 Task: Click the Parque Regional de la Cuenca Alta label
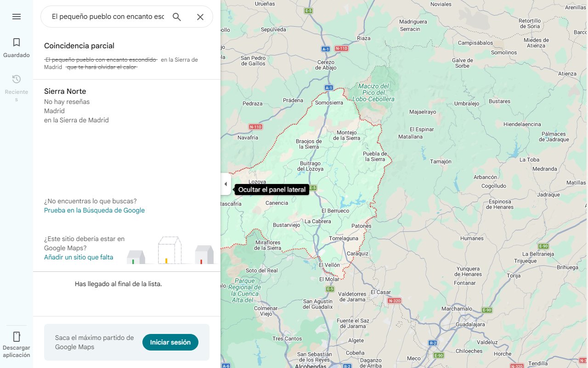[244, 290]
